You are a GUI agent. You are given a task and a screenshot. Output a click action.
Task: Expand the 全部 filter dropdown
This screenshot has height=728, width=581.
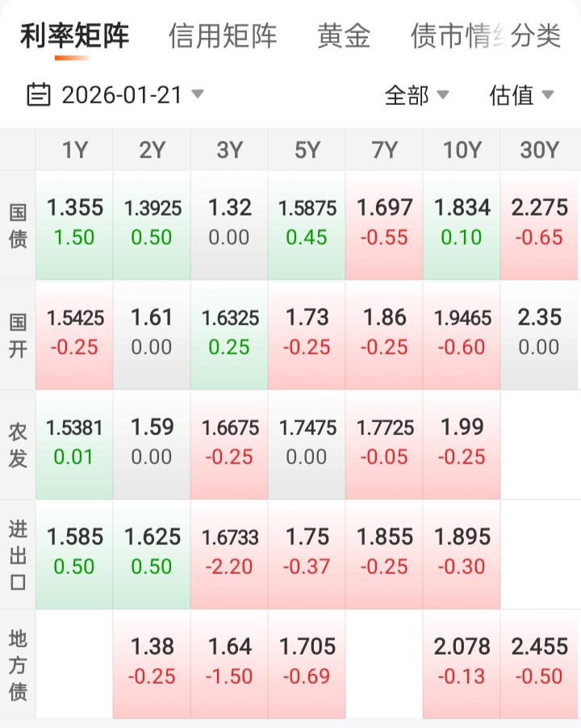[416, 95]
